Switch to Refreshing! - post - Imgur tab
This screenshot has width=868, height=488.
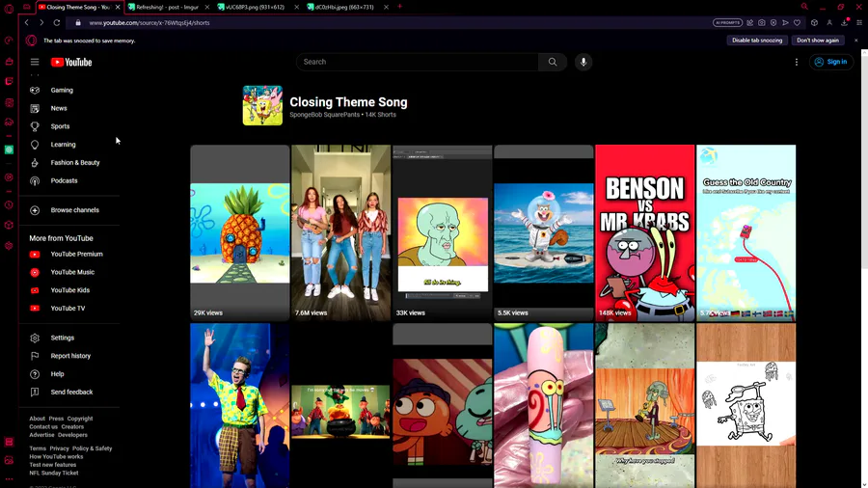tap(167, 7)
